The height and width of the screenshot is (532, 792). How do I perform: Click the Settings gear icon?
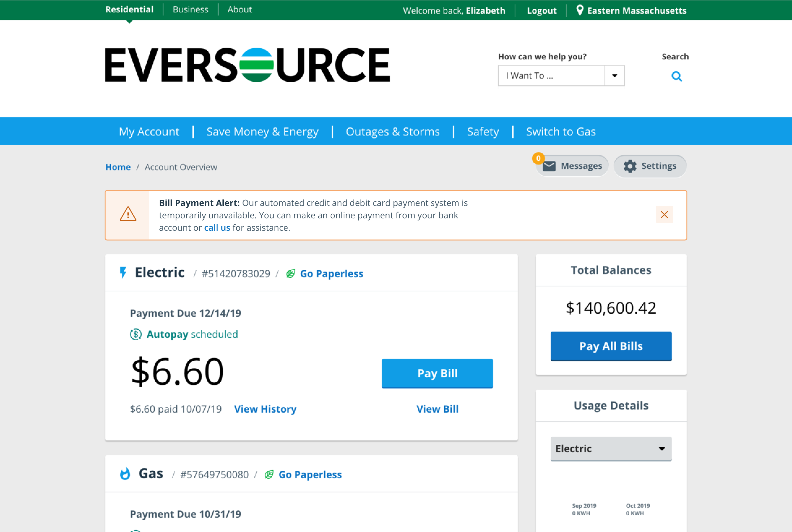click(x=630, y=166)
